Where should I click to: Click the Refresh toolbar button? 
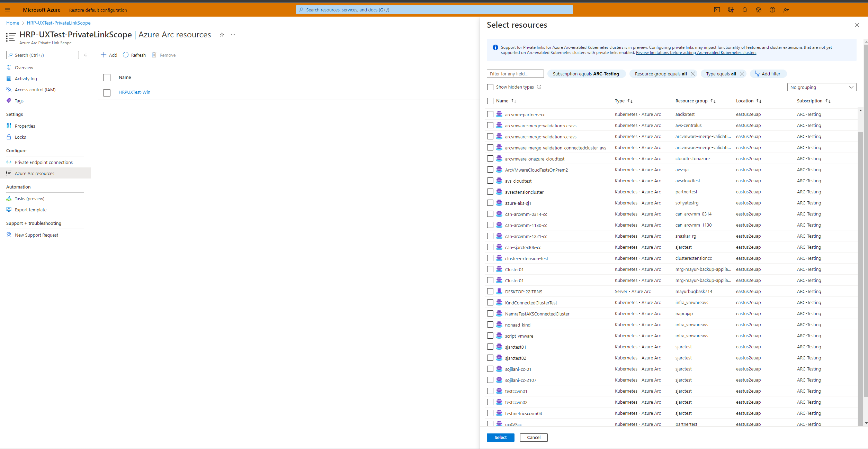(x=134, y=55)
